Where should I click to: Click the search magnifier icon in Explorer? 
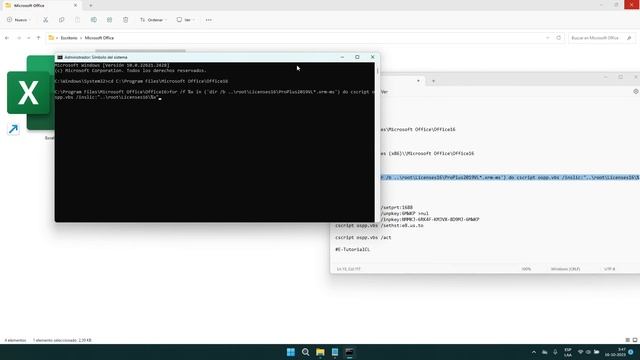629,38
